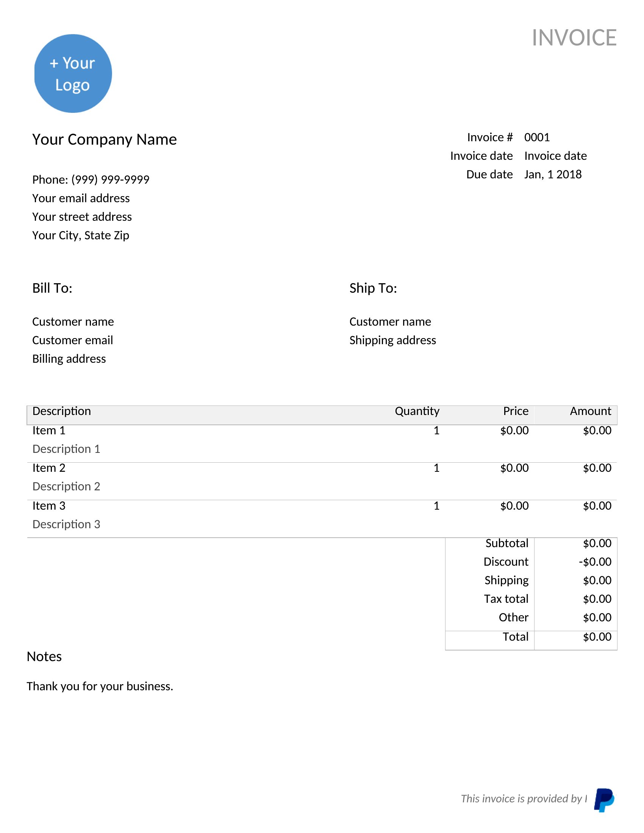Click the Bill To customer email field
Image resolution: width=644 pixels, height=833 pixels.
point(72,340)
